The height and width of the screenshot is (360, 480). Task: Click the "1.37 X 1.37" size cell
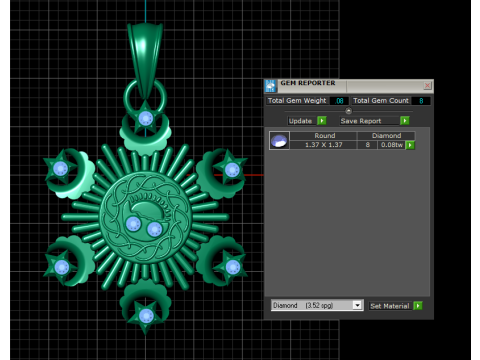(324, 145)
